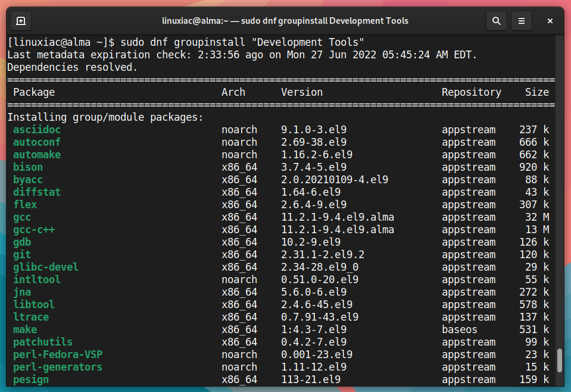571x392 pixels.
Task: Close the terminal window
Action: pyautogui.click(x=550, y=21)
